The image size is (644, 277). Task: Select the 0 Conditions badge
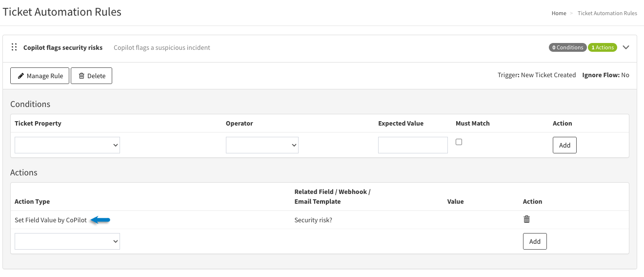567,47
